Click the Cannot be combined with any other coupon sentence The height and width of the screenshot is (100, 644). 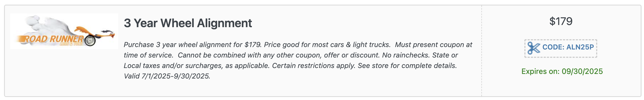[x=279, y=55]
